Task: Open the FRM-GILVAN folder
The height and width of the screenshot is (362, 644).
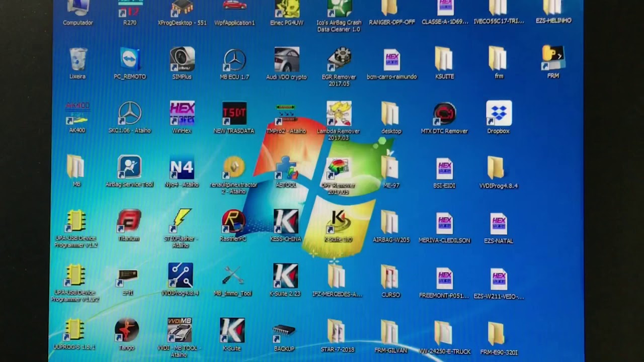Action: pyautogui.click(x=390, y=336)
